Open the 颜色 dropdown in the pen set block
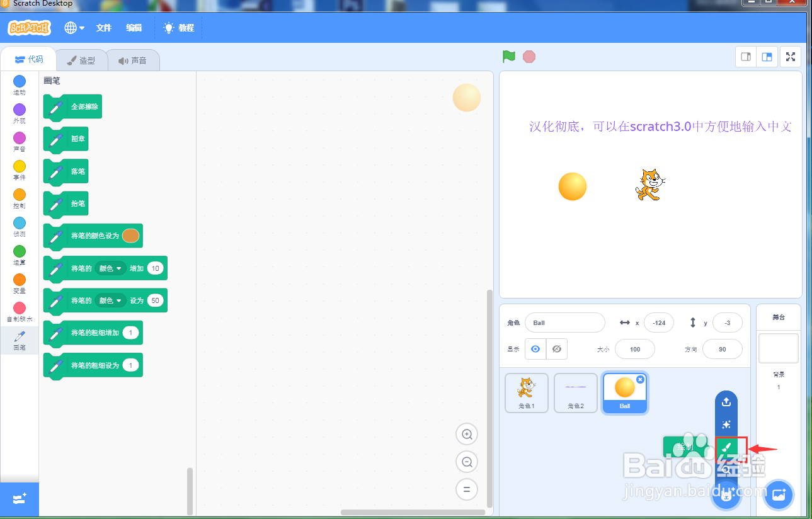 pos(110,300)
